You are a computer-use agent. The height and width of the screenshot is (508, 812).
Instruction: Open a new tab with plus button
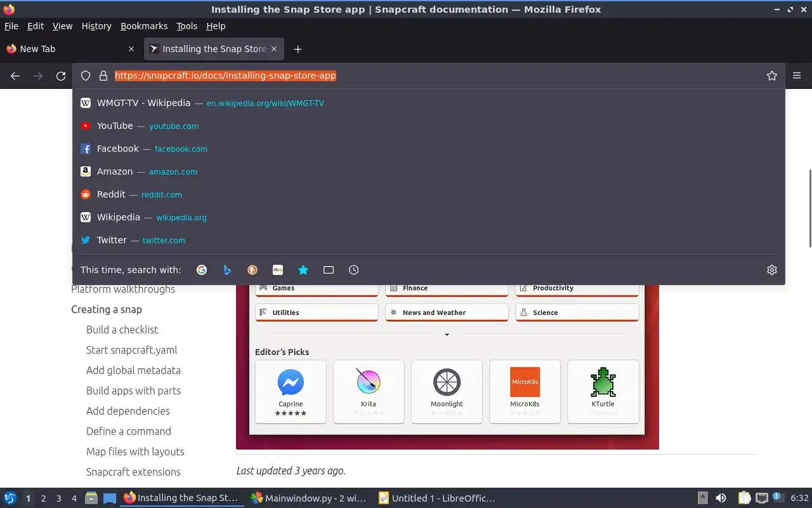[298, 49]
